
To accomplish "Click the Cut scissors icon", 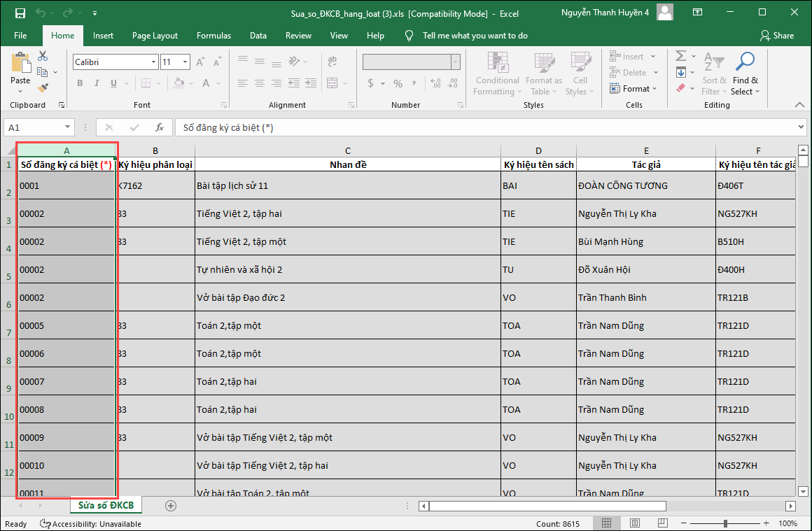I will click(43, 56).
